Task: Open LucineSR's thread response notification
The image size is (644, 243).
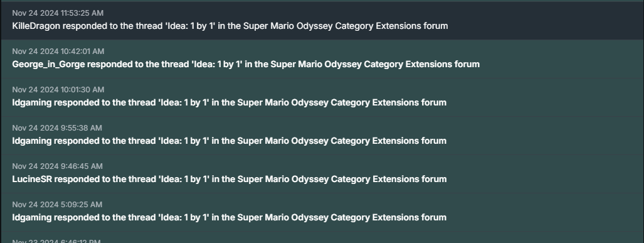Action: pyautogui.click(x=322, y=173)
